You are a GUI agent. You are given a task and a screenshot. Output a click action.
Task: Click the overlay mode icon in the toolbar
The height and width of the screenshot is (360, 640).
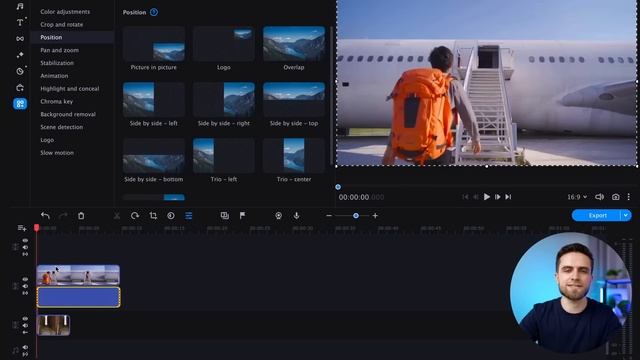coord(224,216)
